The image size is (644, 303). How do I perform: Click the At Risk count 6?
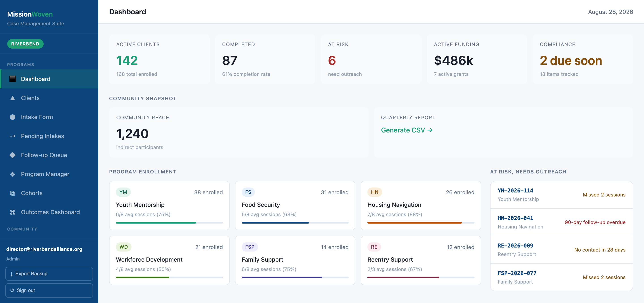tap(332, 61)
